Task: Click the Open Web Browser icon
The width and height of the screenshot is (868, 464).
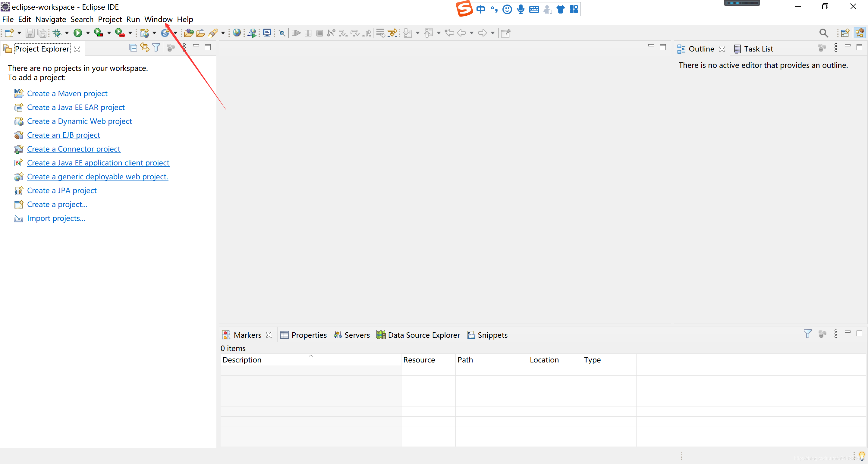Action: [237, 33]
